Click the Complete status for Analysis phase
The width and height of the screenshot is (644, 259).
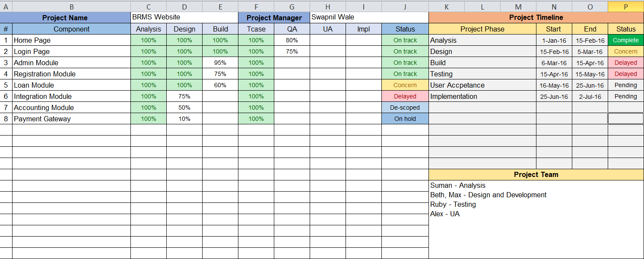click(x=625, y=40)
